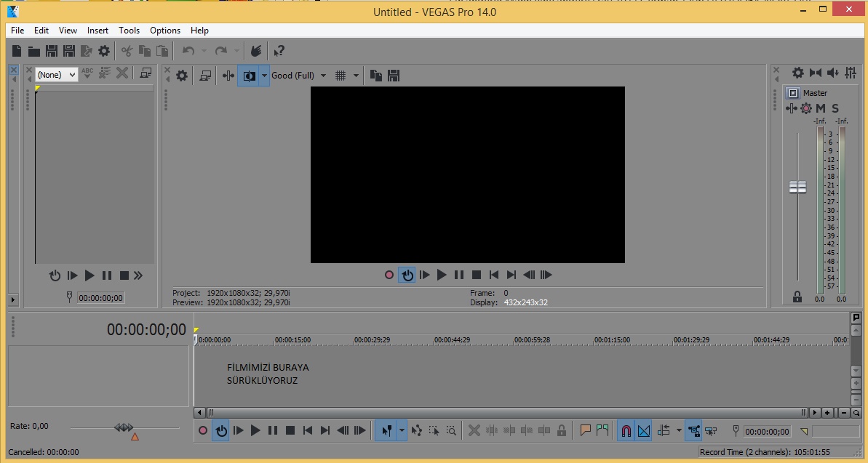This screenshot has height=463, width=868.
Task: Open the View menu
Action: pyautogui.click(x=68, y=31)
